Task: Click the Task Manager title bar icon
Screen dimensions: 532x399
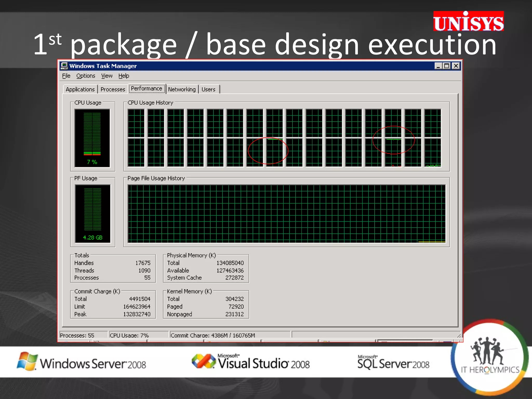Action: pos(64,66)
